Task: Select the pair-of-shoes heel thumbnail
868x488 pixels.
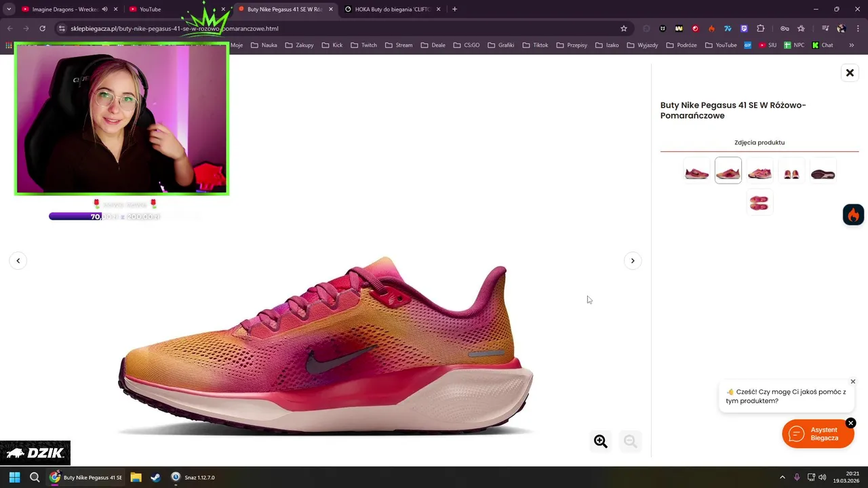Action: (x=791, y=170)
